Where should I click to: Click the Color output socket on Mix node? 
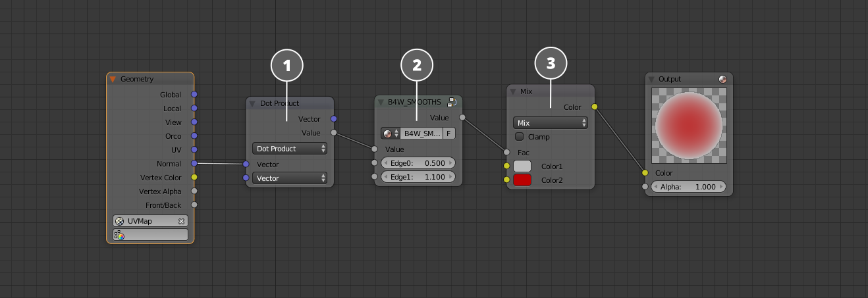594,107
